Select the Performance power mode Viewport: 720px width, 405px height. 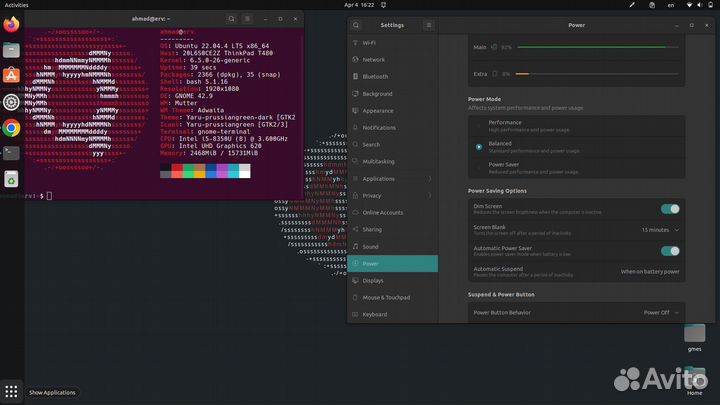pyautogui.click(x=577, y=126)
